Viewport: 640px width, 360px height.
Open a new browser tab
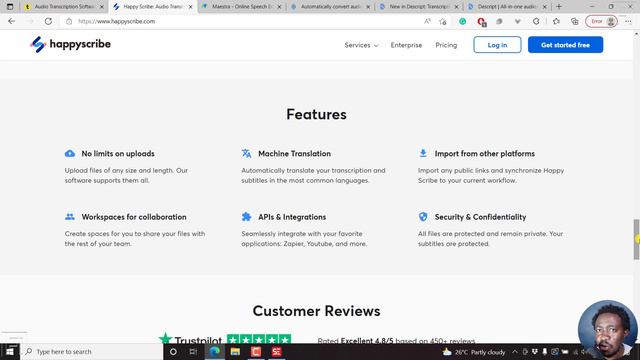point(559,7)
